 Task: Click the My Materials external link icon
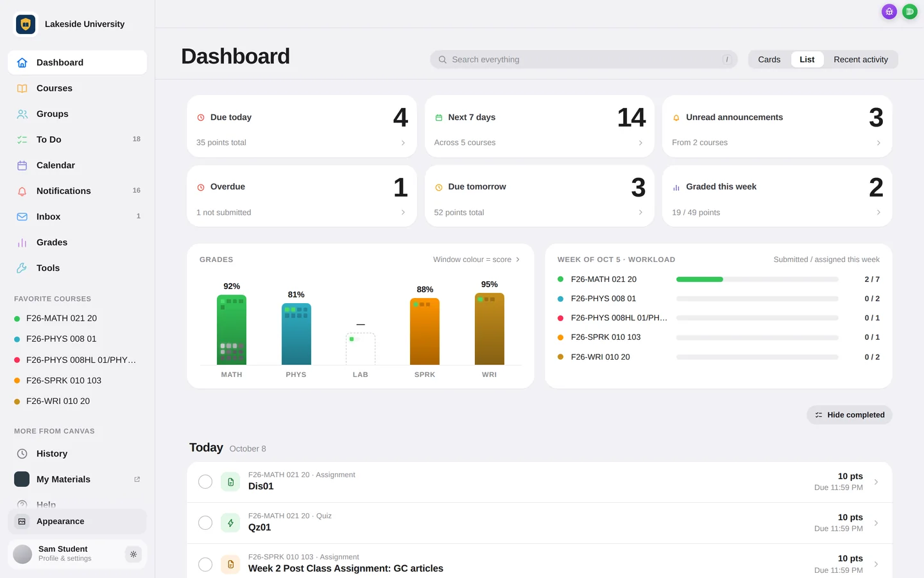coord(137,479)
